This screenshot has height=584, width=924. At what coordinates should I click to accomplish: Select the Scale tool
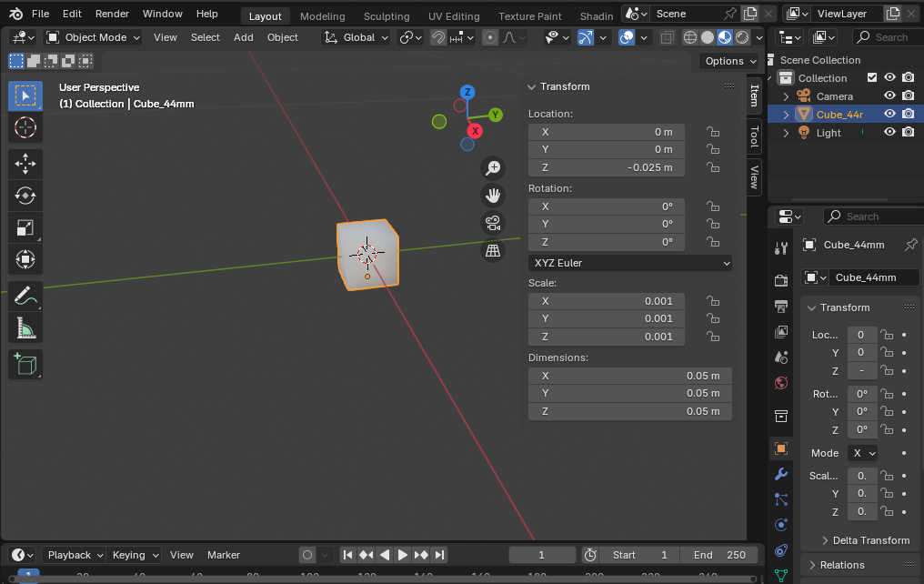point(25,227)
